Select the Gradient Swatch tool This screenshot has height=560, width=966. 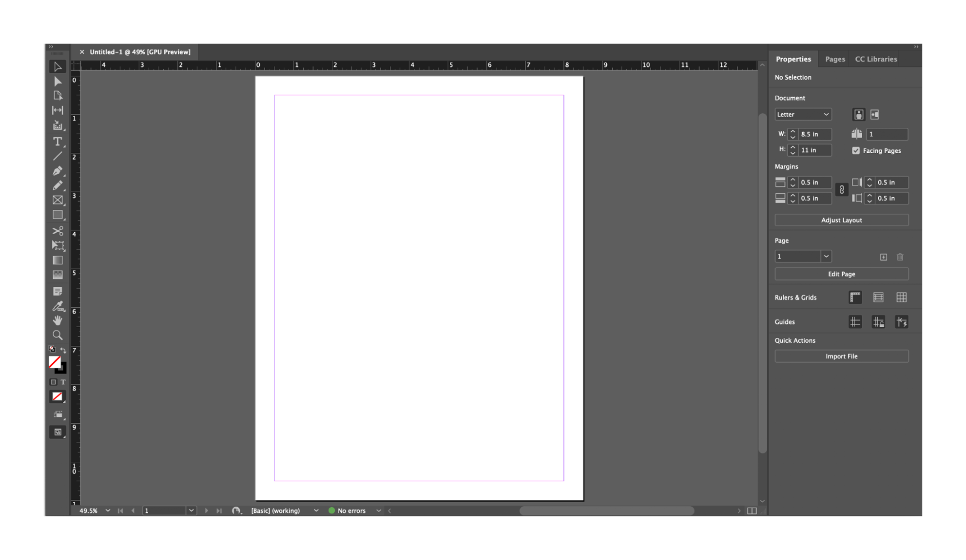(58, 260)
